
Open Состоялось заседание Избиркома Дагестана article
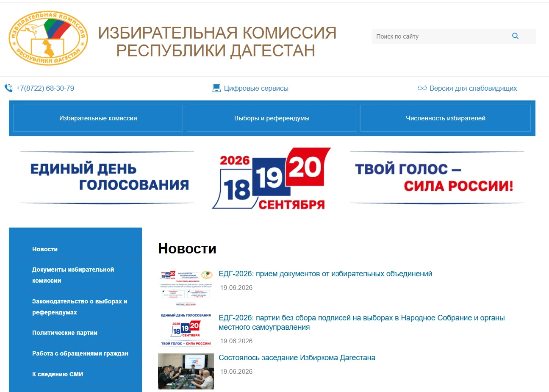(x=297, y=358)
